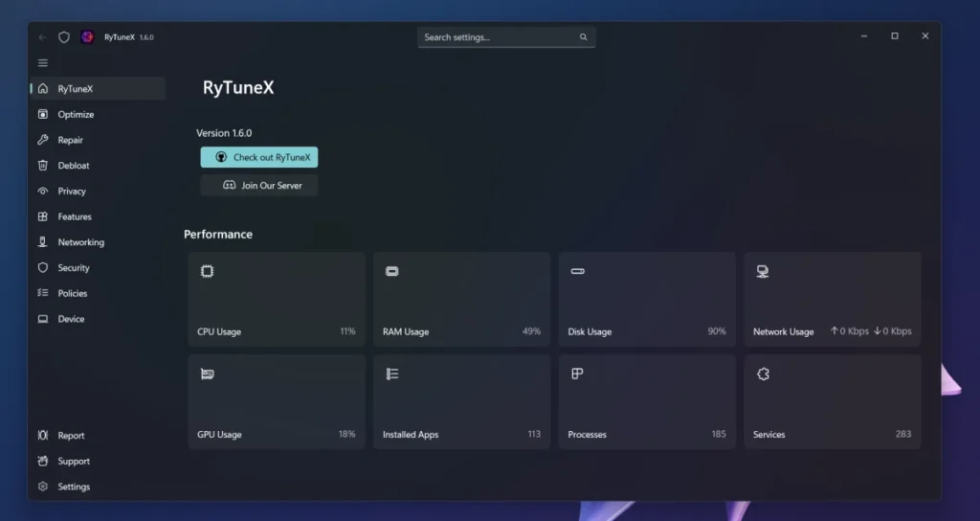Open the Installed Apps card

tap(462, 402)
